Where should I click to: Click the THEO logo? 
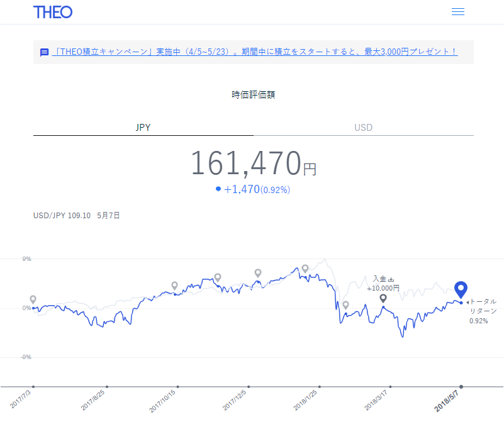[53, 12]
